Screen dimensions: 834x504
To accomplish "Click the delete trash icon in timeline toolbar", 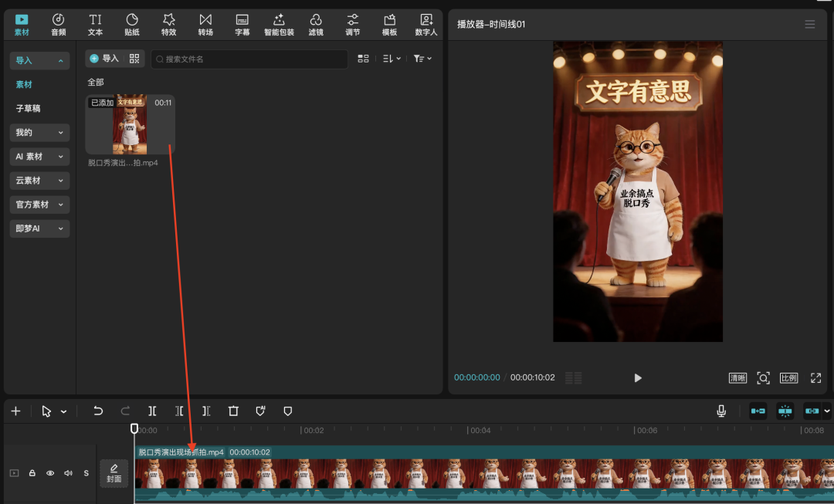I will point(233,411).
